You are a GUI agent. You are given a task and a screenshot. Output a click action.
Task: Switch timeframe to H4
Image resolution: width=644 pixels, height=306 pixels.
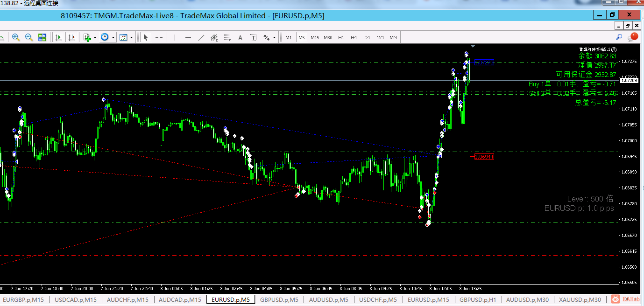point(354,37)
